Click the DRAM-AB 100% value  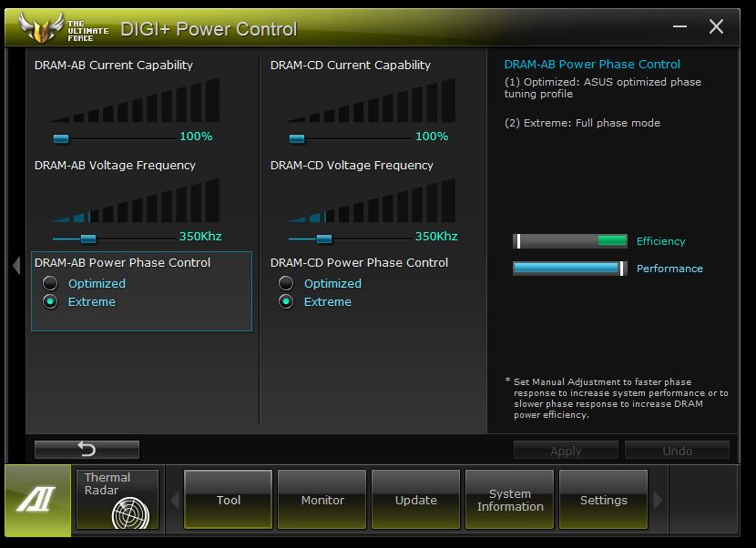point(196,137)
